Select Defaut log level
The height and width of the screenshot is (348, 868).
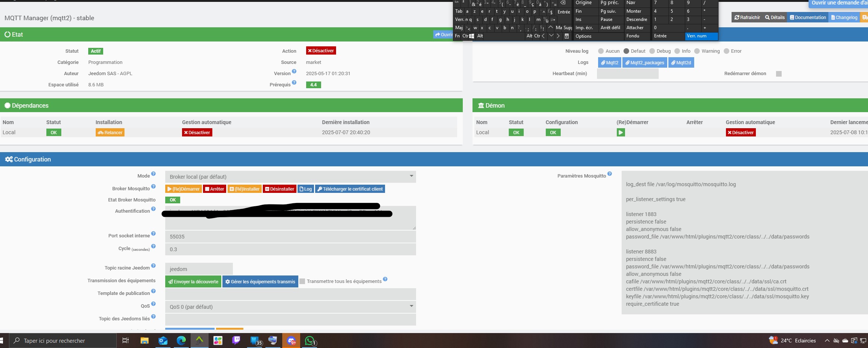626,51
